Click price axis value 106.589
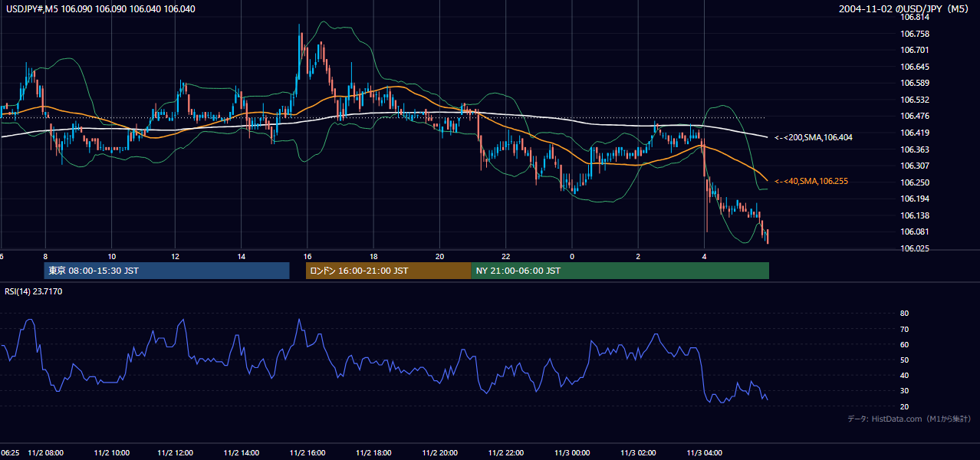This screenshot has height=460, width=980. click(915, 83)
